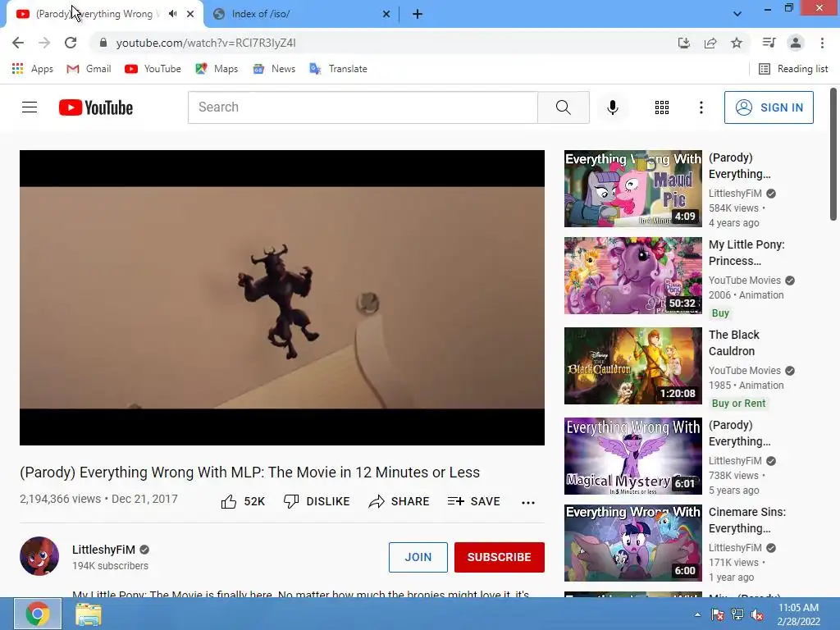Click the network tray icon
Screen dimensions: 840x630
pyautogui.click(x=737, y=614)
